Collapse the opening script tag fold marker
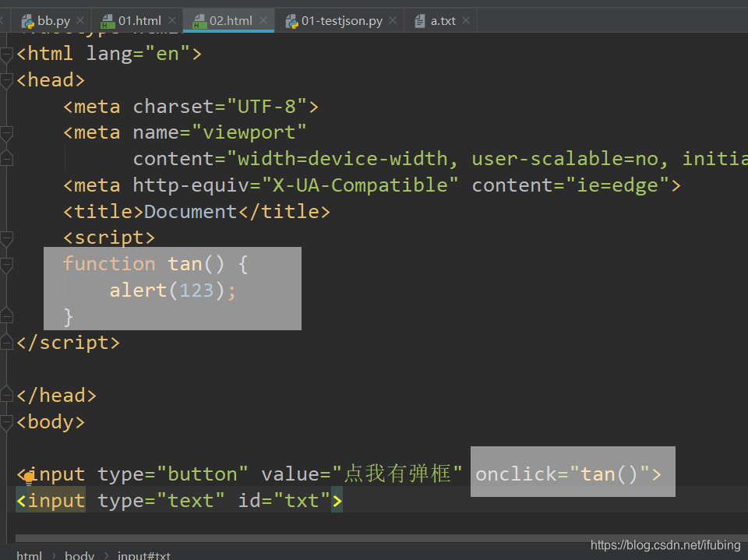The height and width of the screenshot is (560, 748). click(x=6, y=238)
